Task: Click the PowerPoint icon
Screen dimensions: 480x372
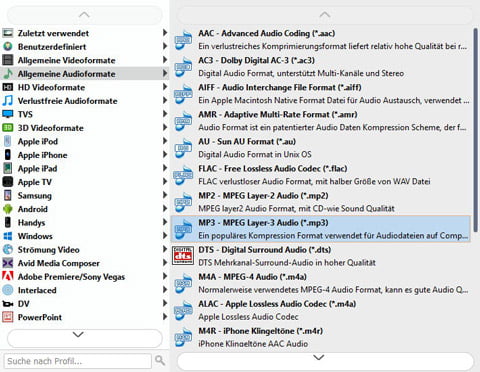Action: pyautogui.click(x=8, y=317)
